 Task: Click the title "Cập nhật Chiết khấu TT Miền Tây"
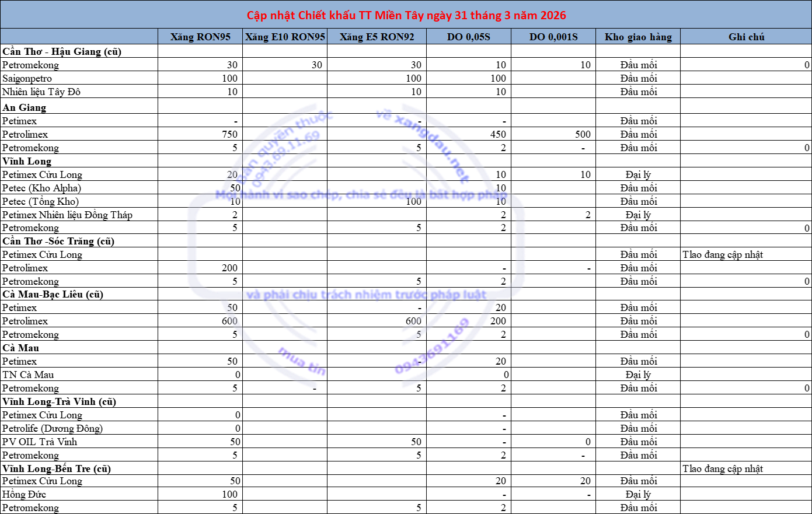click(x=406, y=15)
